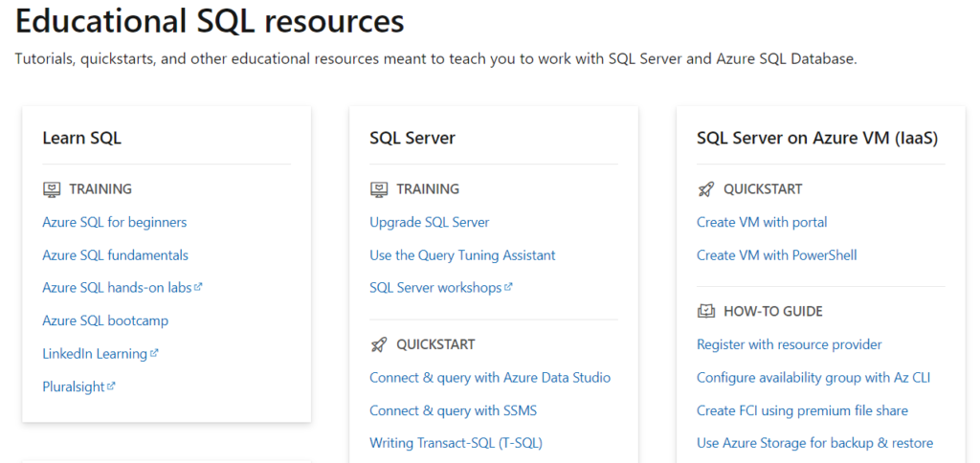Open Create VM with PowerShell quickstart
The height and width of the screenshot is (463, 980).
point(777,254)
